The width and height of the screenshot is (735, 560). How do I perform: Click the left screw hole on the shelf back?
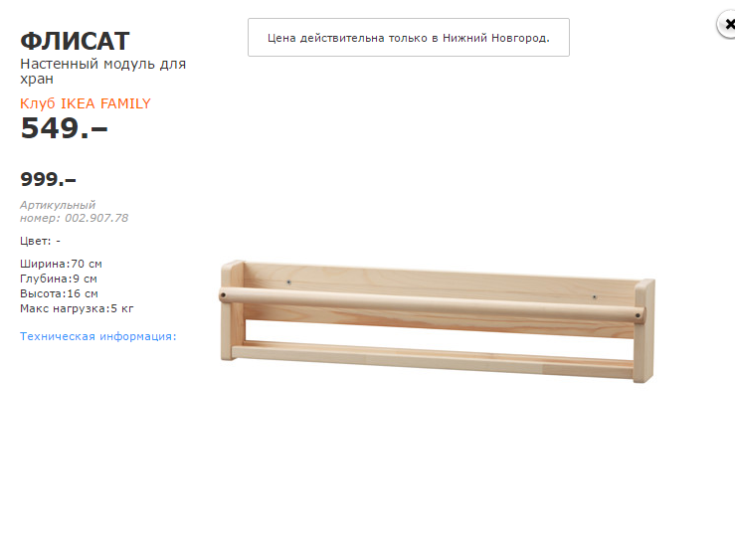click(x=288, y=282)
